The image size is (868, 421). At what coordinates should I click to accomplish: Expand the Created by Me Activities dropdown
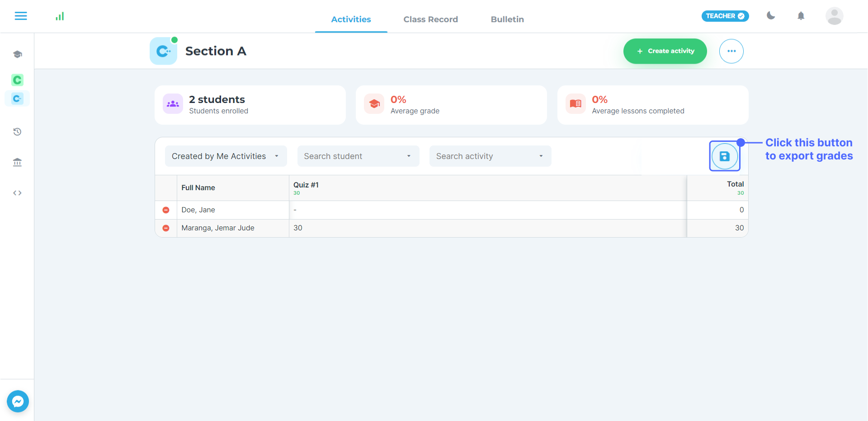tap(226, 156)
